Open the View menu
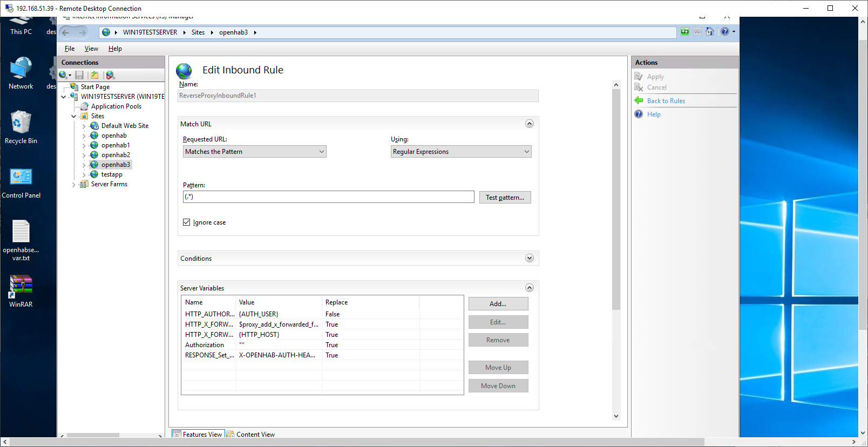 tap(91, 49)
